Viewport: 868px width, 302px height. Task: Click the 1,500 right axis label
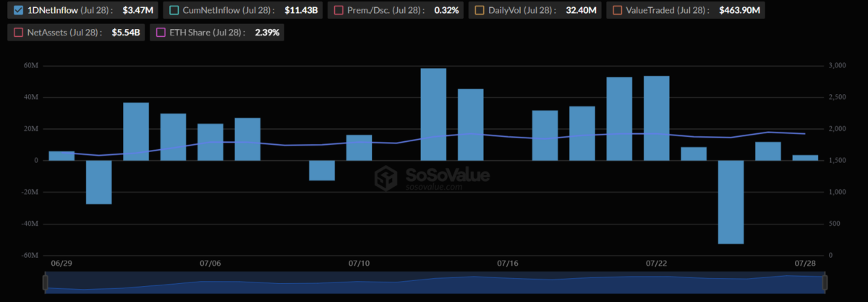(837, 161)
